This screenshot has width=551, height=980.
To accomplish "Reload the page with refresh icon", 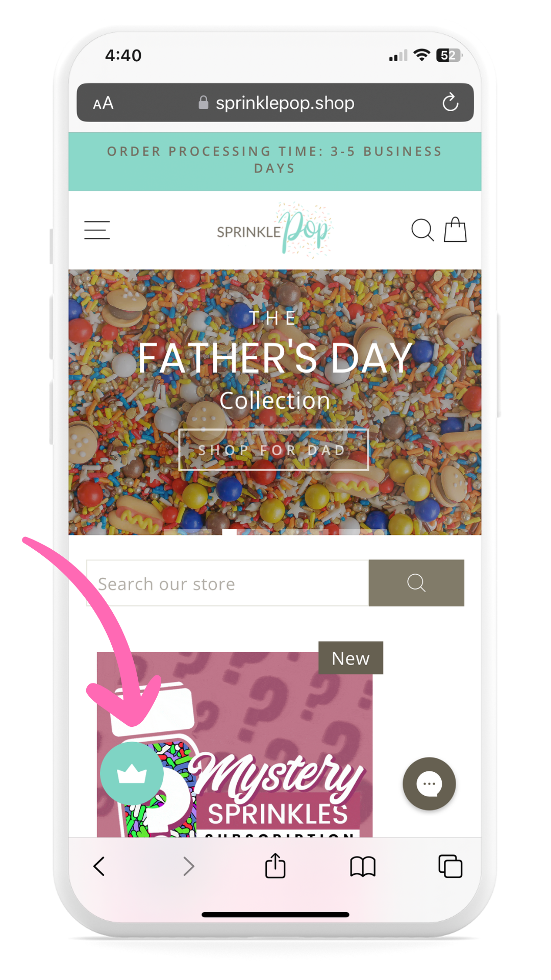I will point(450,103).
